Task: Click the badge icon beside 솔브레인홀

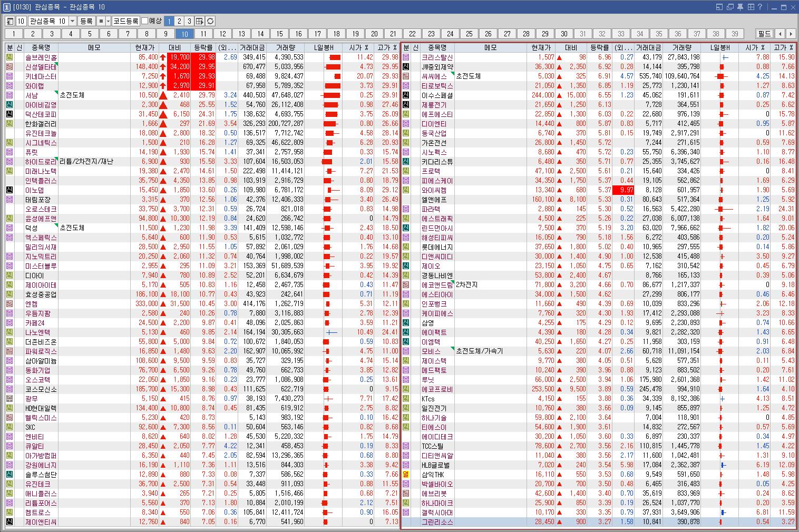Action: [9, 57]
